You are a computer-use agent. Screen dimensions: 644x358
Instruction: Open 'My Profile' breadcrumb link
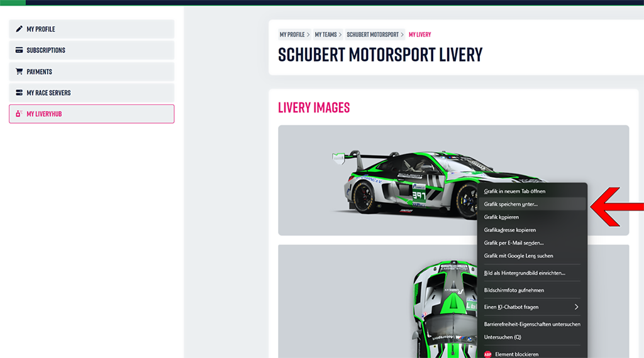point(292,35)
